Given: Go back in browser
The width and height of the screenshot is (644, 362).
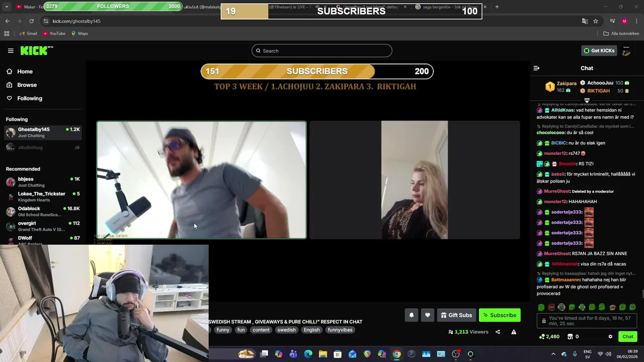Looking at the screenshot, I should click(x=7, y=21).
